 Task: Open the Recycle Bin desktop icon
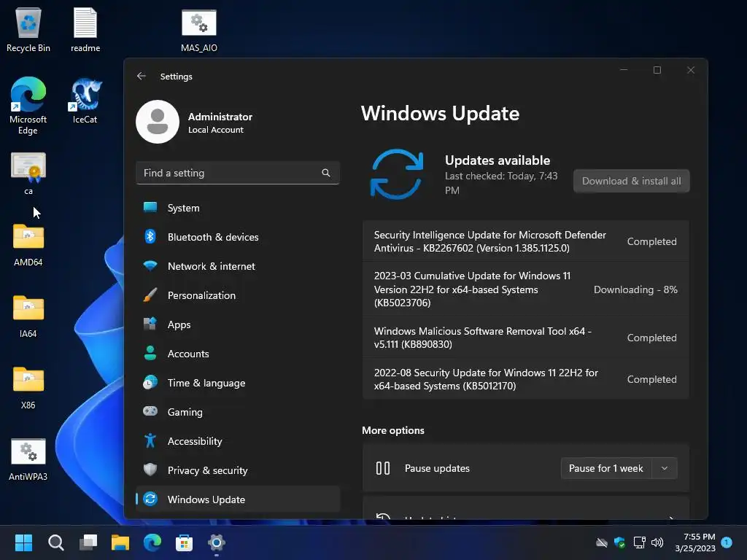click(28, 29)
